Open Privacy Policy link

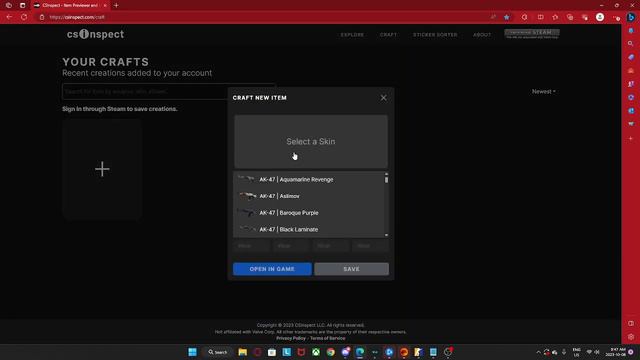click(x=291, y=338)
